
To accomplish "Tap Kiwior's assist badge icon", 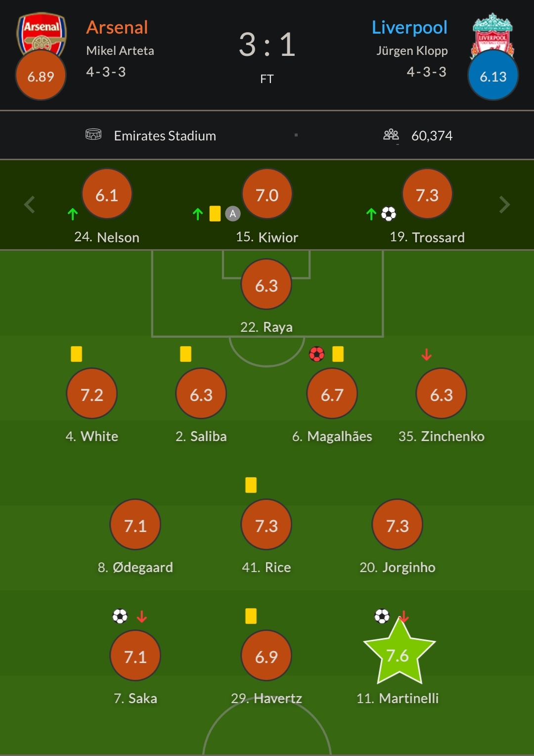I will 233,214.
